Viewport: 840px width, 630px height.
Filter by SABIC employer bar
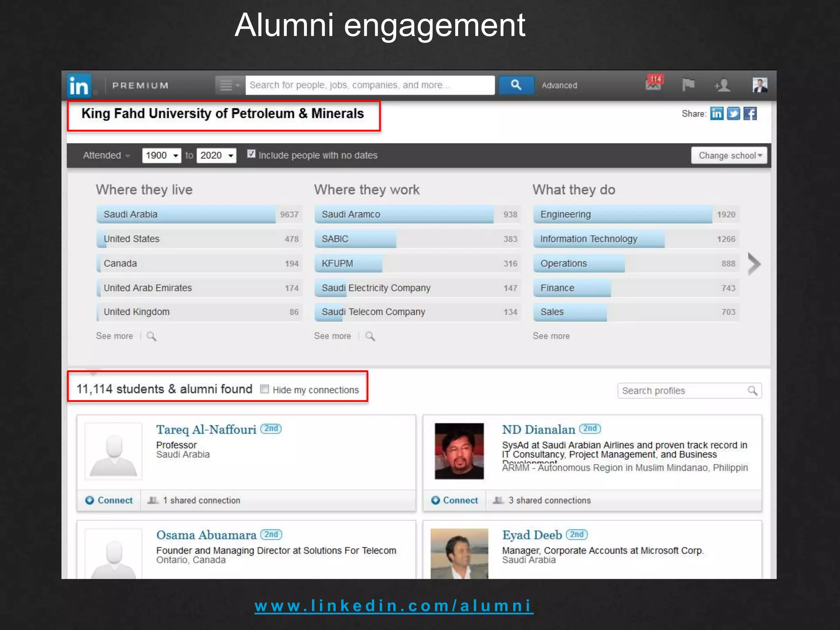418,239
